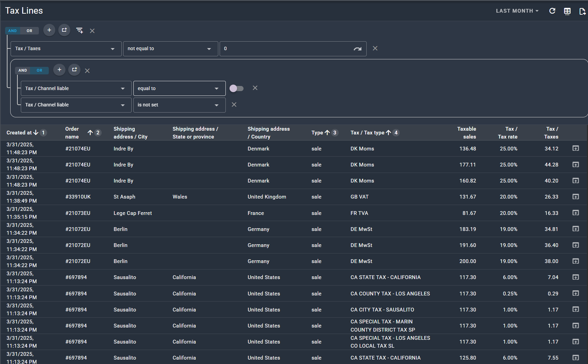Expand the 'not equal to' operator dropdown
Image resolution: width=588 pixels, height=364 pixels.
170,49
